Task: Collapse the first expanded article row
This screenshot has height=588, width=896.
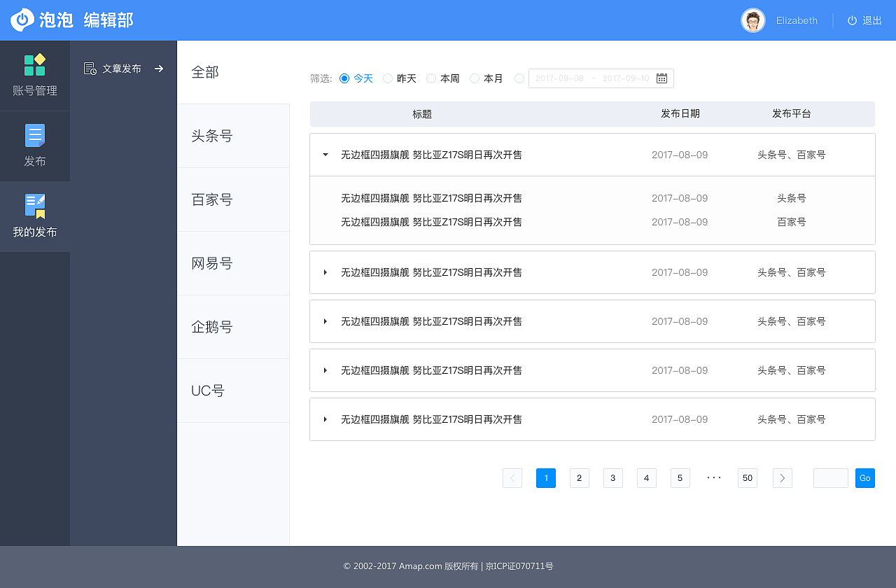Action: pos(324,155)
